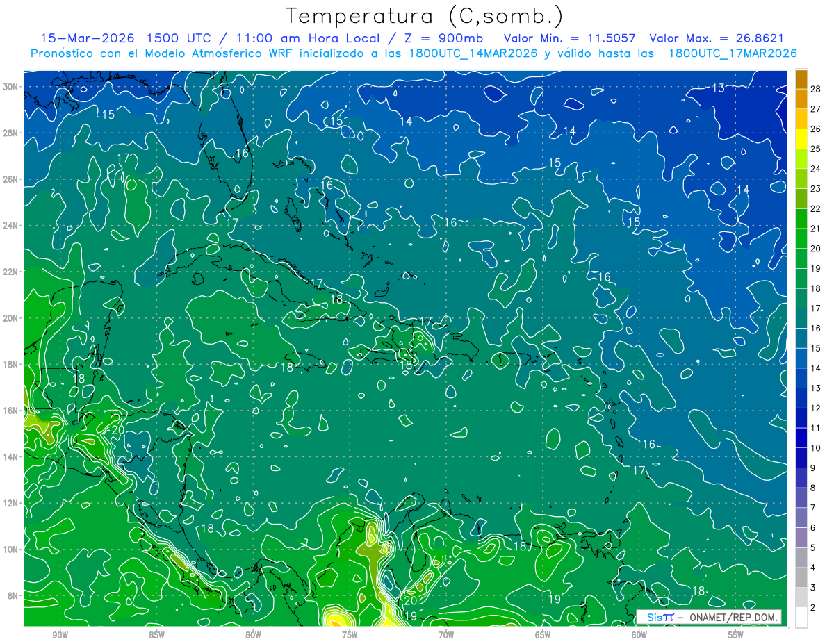This screenshot has width=834, height=644.
Task: Click the "65W" longitude axis label
Action: [543, 635]
